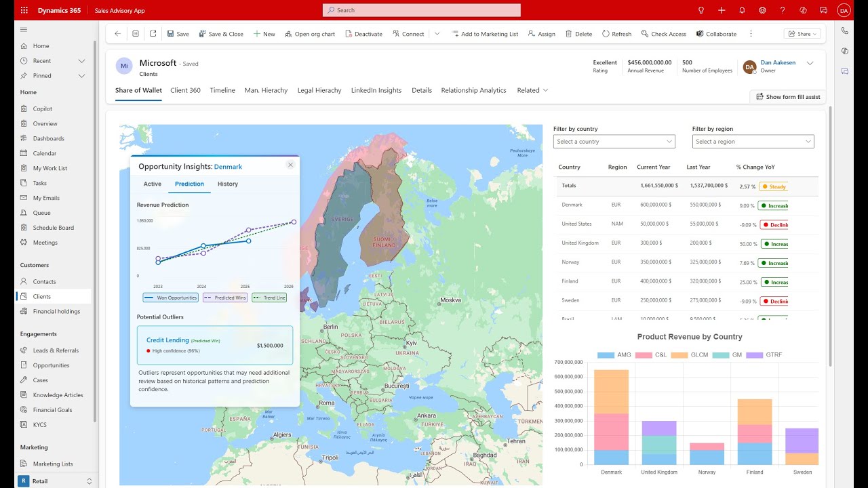Screen dimensions: 868x488
Task: Open the more commands ellipsis
Action: 751,34
